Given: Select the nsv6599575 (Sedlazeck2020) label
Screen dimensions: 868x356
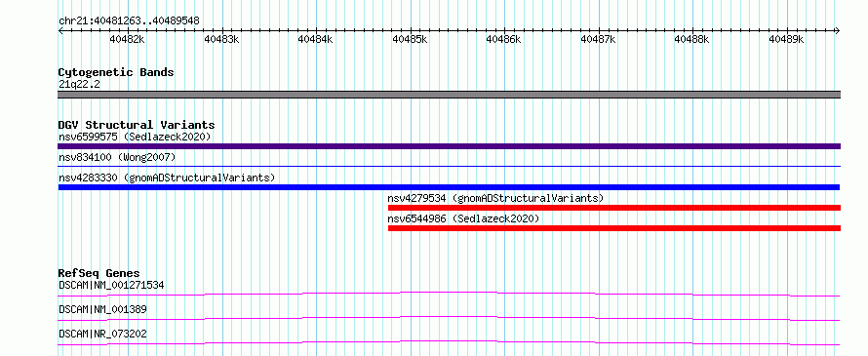Looking at the screenshot, I should coord(135,137).
